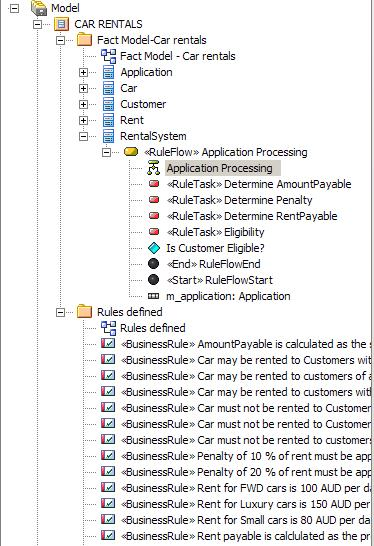Image resolution: width=374 pixels, height=546 pixels.
Task: Collapse the Fact Model-Car rentals folder
Action: 61,40
